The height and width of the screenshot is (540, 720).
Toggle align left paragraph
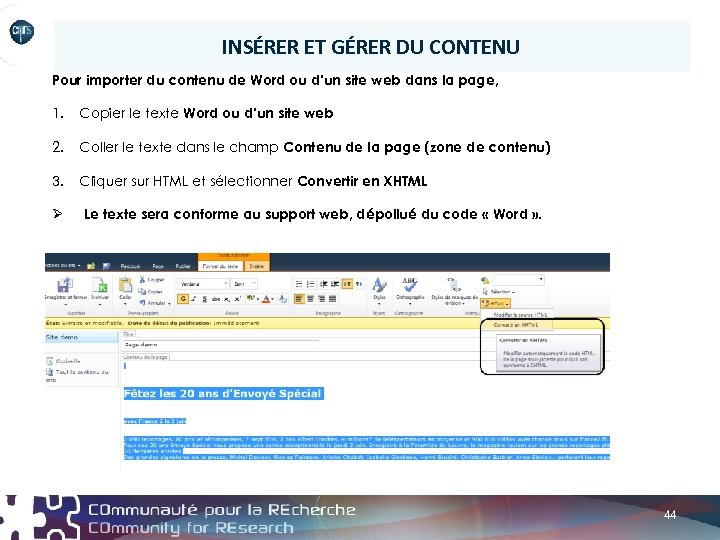[299, 299]
